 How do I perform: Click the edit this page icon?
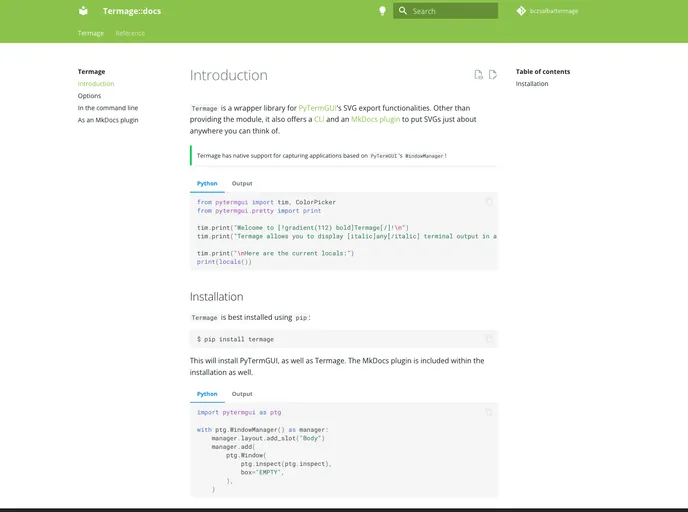493,75
